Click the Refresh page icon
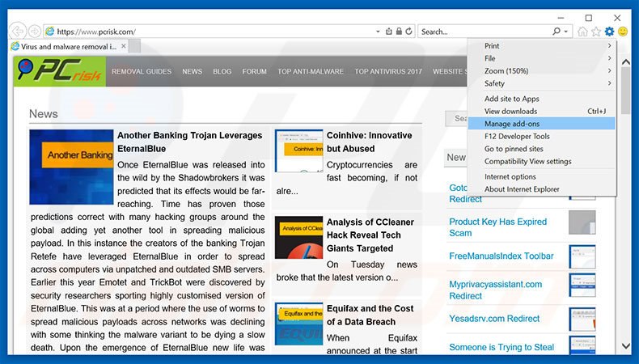639x364 pixels. coord(408,32)
